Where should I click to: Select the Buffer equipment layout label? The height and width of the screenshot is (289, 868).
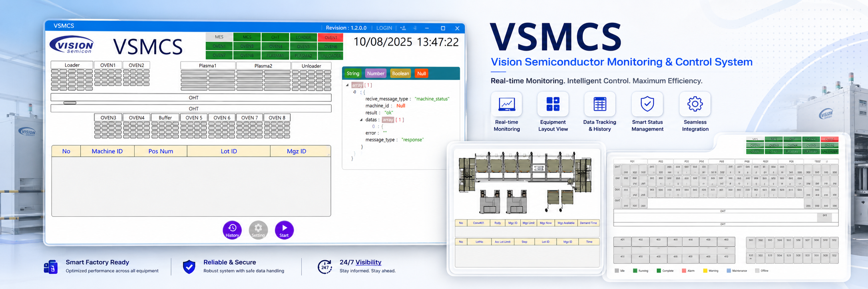coord(165,118)
